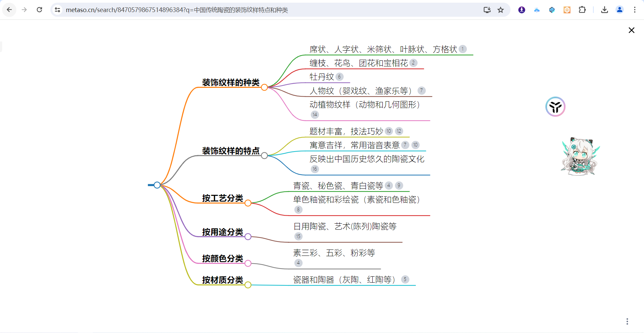Open the browser extensions puzzle icon

[x=582, y=10]
